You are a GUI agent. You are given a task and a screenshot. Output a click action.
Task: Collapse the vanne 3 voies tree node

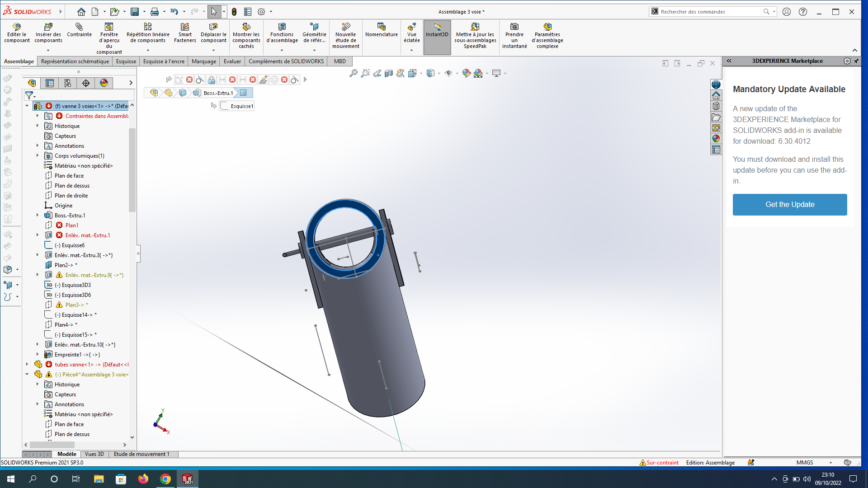27,106
